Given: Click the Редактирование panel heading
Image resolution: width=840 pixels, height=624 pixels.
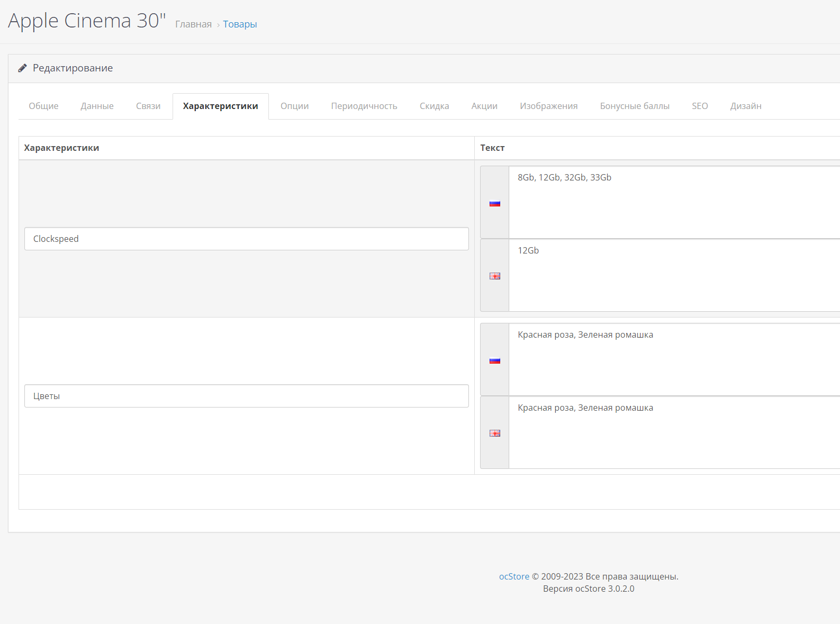Looking at the screenshot, I should 73,68.
